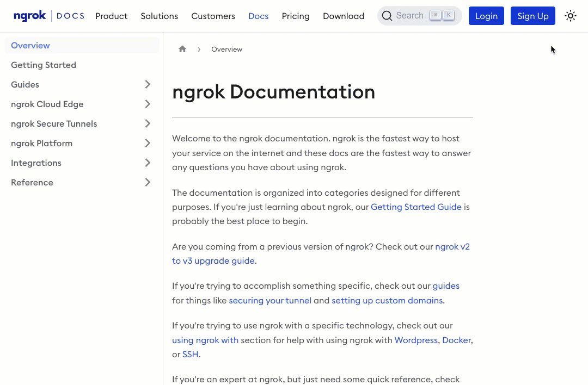Expand ngrok Cloud Edge chevron
Viewport: 588px width, 385px height.
tap(148, 104)
